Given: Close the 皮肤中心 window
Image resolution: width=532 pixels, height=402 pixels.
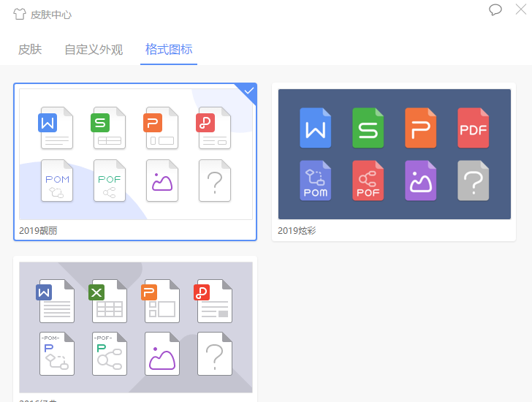Looking at the screenshot, I should [521, 10].
